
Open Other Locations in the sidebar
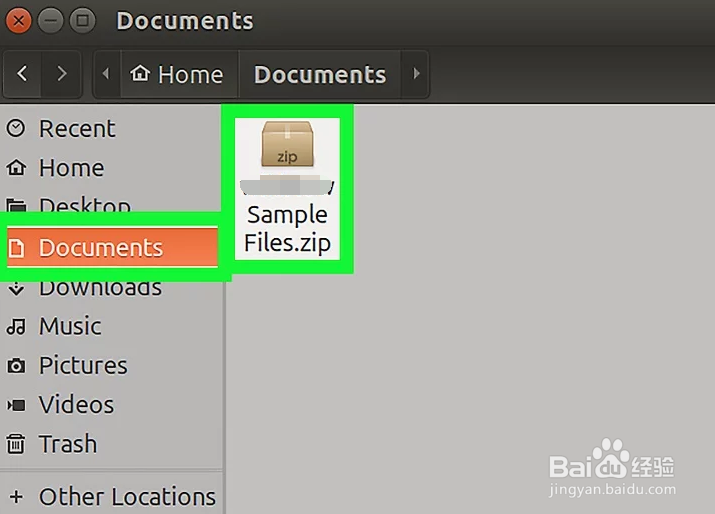(x=127, y=497)
